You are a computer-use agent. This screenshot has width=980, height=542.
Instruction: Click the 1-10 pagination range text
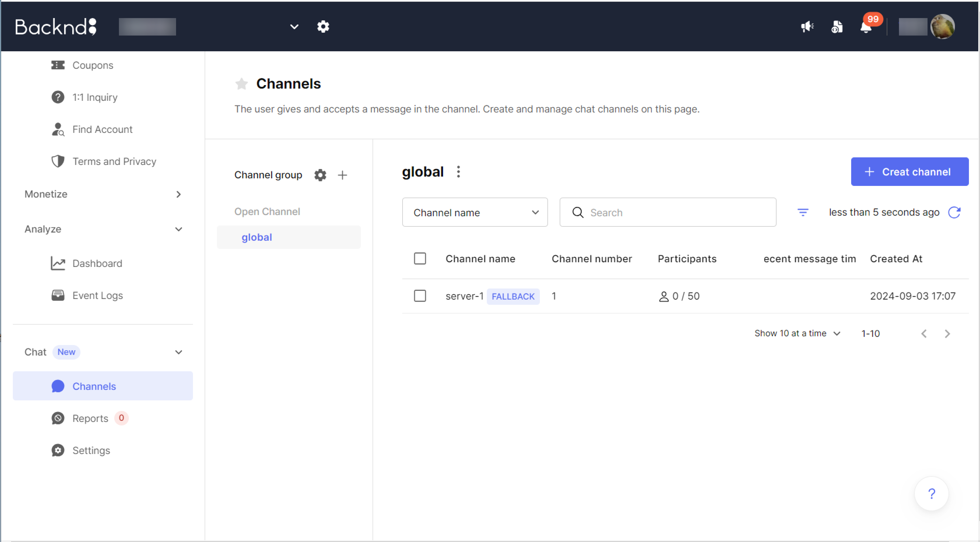[x=870, y=334]
